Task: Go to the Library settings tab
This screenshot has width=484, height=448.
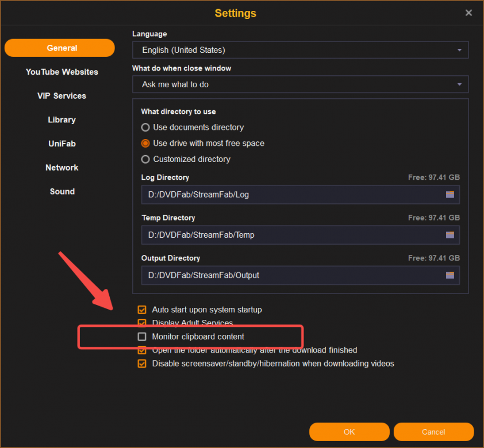Action: tap(62, 120)
